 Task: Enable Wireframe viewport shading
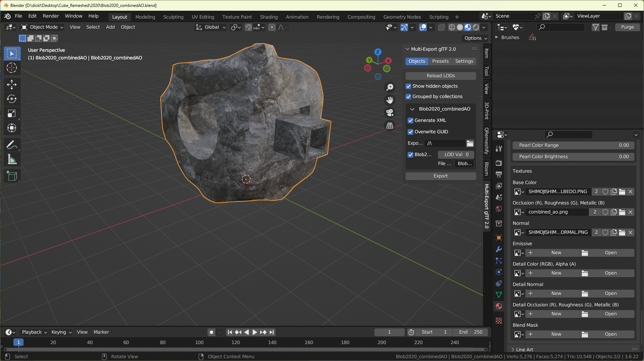[452, 27]
